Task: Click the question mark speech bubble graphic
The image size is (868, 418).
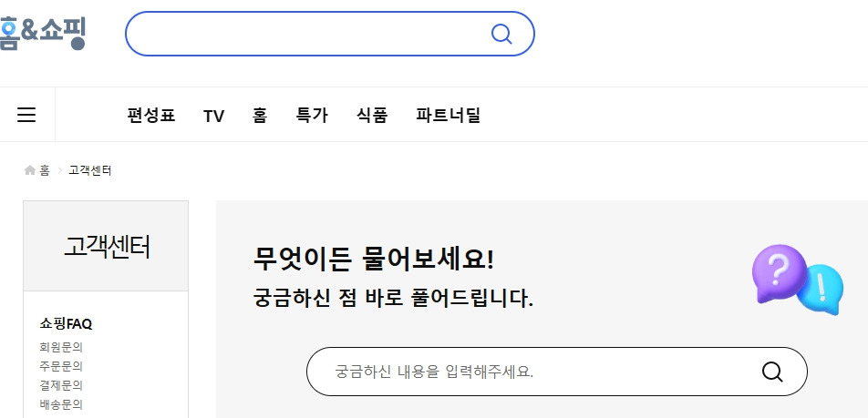Action: [780, 274]
